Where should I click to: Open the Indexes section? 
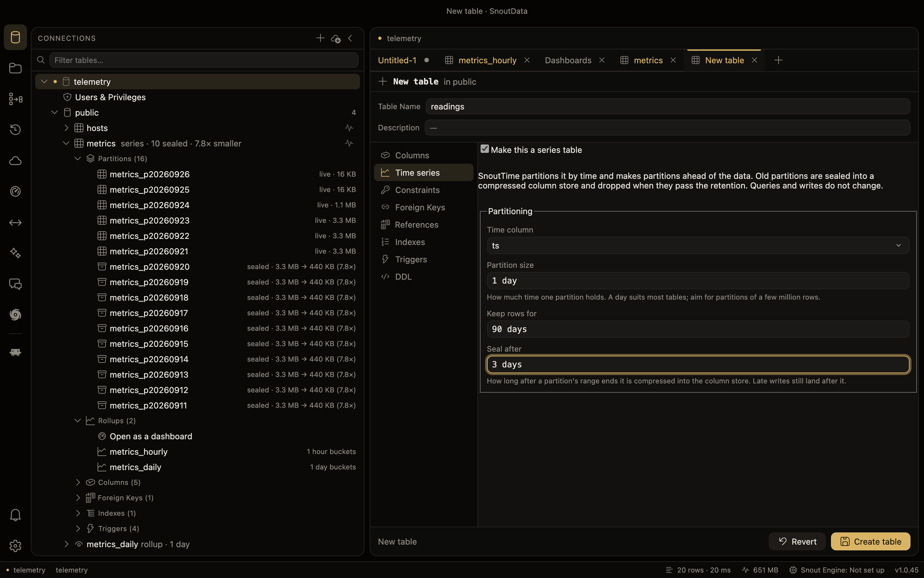coord(424,242)
